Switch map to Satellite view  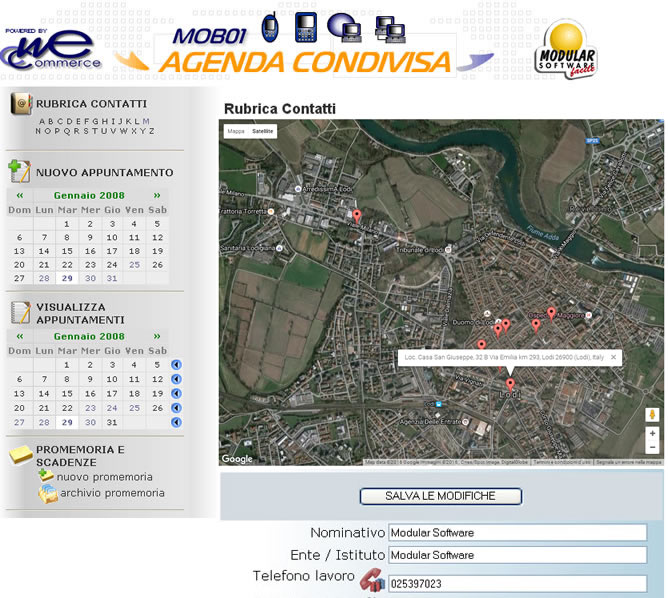262,131
